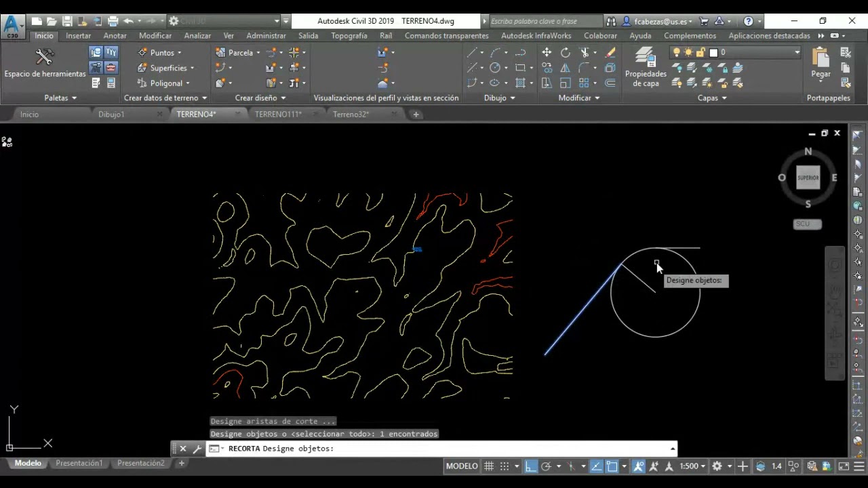868x488 pixels.
Task: Click the new drawing tab plus button
Action: pyautogui.click(x=416, y=115)
